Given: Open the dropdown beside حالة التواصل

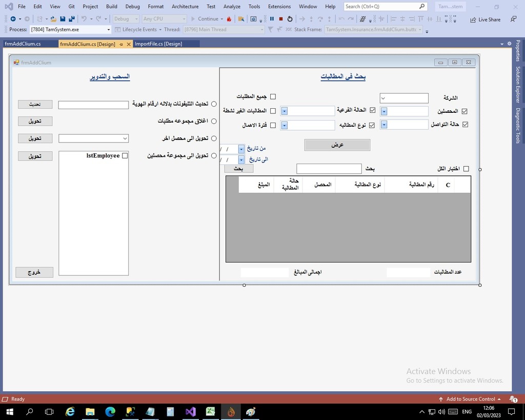Looking at the screenshot, I should tap(384, 125).
